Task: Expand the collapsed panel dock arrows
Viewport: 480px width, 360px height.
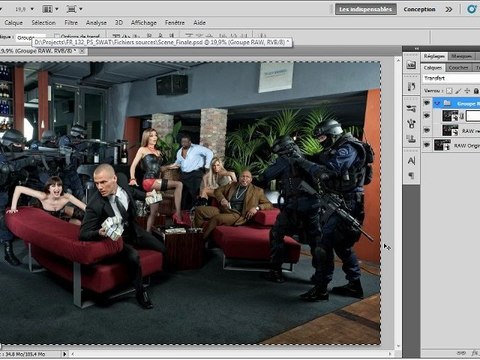Action: 416,49
